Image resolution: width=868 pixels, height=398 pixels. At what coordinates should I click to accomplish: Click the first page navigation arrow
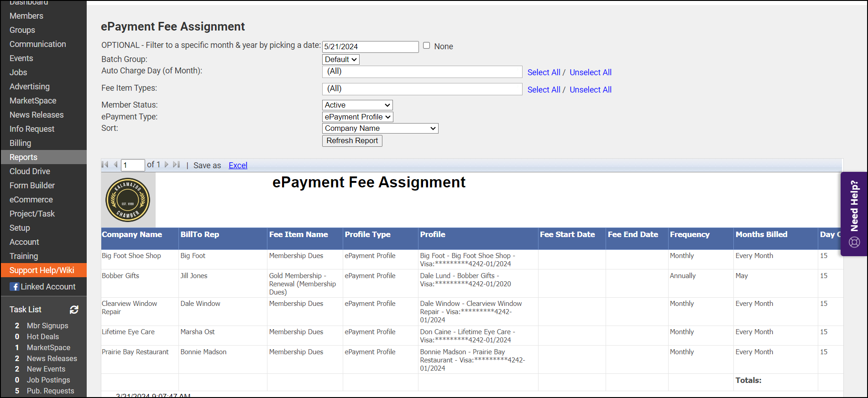coord(105,165)
